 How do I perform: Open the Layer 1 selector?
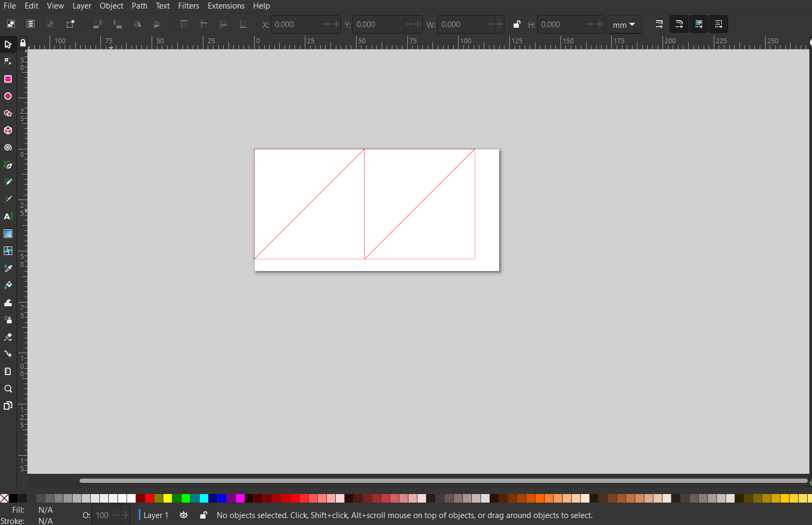[154, 515]
